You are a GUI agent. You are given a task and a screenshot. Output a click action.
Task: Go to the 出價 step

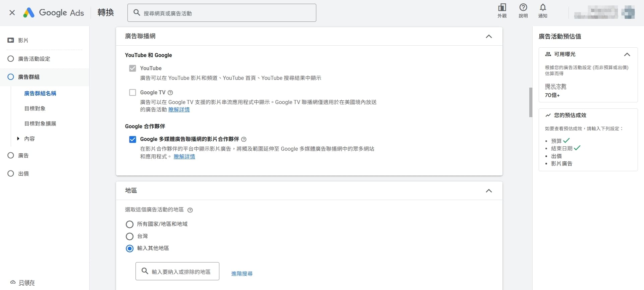tap(23, 174)
